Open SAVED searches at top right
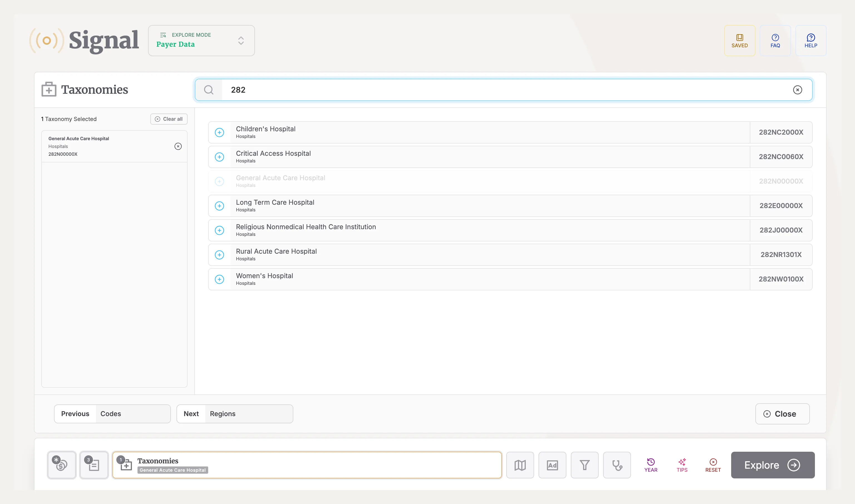The height and width of the screenshot is (504, 855). click(740, 40)
